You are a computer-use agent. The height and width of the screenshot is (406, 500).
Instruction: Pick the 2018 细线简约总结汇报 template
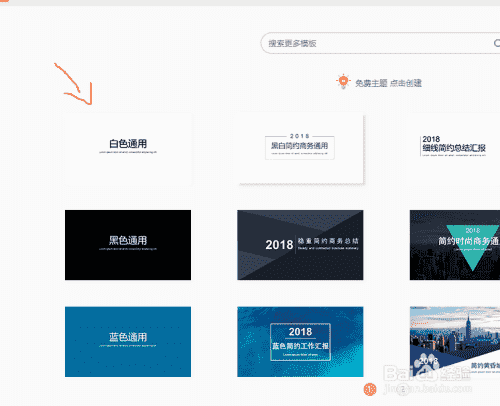(455, 149)
